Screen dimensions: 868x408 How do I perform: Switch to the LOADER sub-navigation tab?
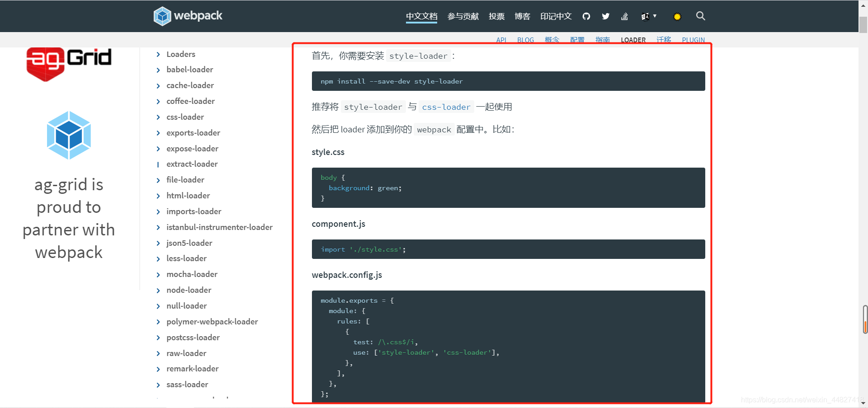pyautogui.click(x=633, y=40)
